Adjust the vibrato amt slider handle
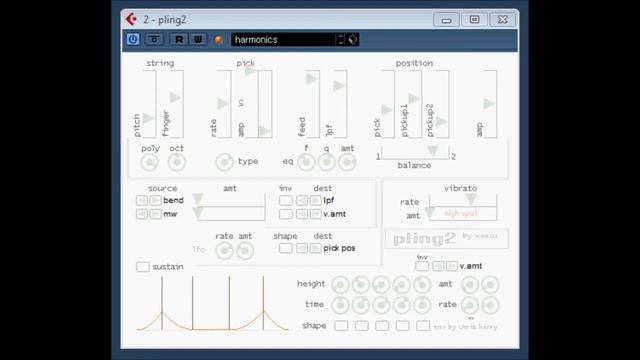This screenshot has width=640, height=360. click(x=429, y=213)
